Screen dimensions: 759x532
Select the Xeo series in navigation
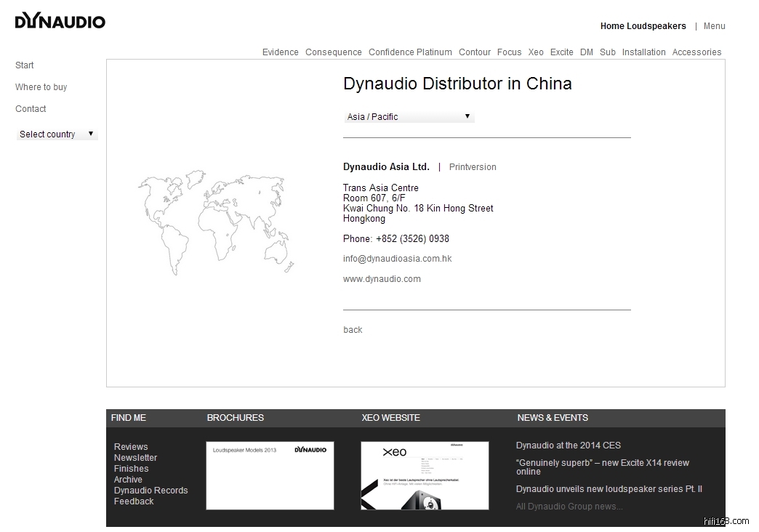536,52
